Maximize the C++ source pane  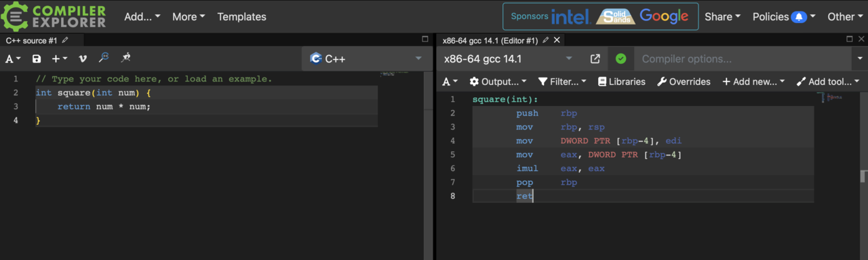point(425,39)
